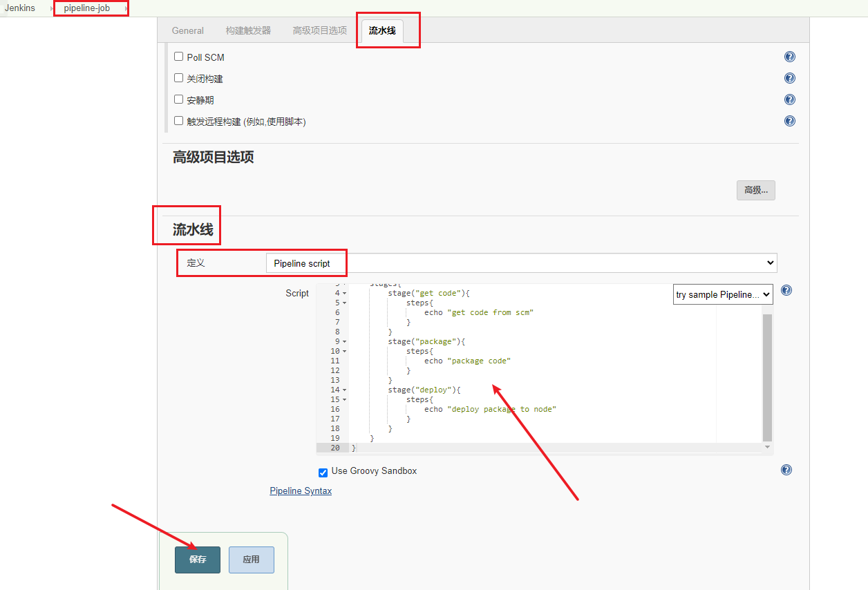Click the "get code from scm" string
The height and width of the screenshot is (590, 868).
491,312
